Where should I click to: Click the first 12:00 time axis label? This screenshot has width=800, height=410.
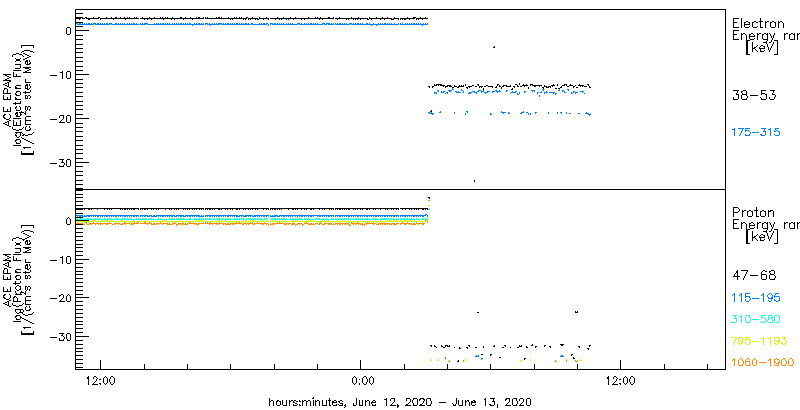(100, 379)
